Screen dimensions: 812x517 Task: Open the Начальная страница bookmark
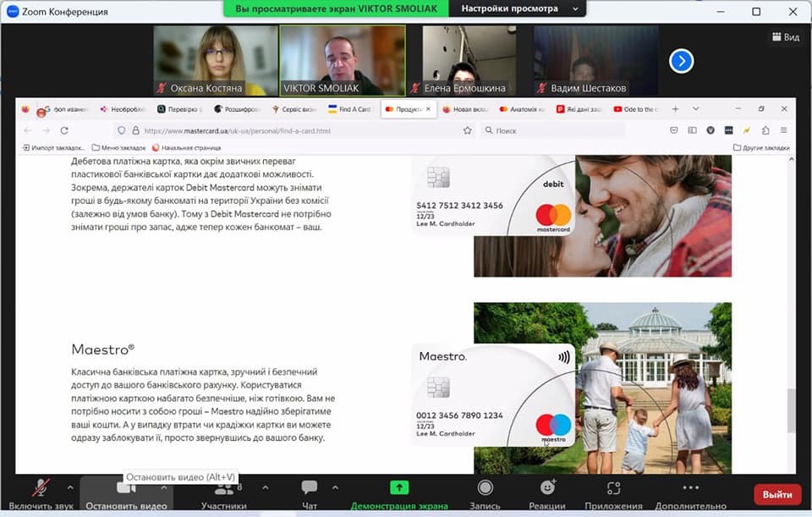click(186, 147)
